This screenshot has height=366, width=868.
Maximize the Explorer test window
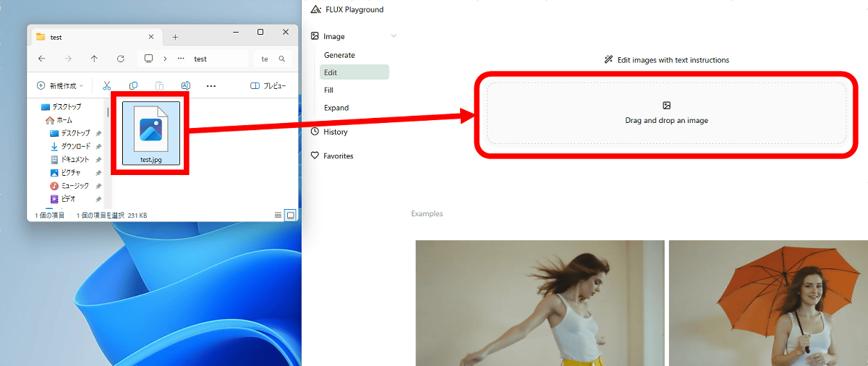pyautogui.click(x=260, y=32)
